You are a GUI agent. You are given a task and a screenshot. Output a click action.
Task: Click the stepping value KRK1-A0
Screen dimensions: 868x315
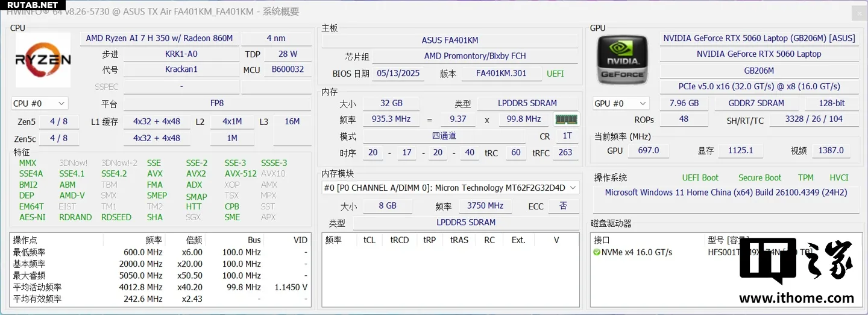click(181, 54)
